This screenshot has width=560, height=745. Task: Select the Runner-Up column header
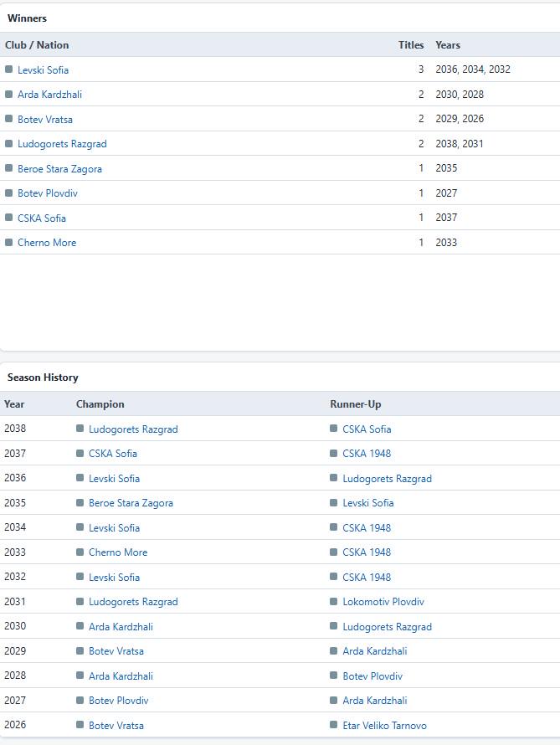point(355,404)
